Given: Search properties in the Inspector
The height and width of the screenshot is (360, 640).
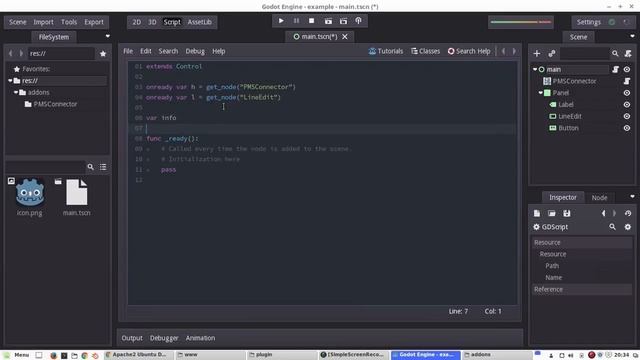Looking at the screenshot, I should (x=612, y=227).
